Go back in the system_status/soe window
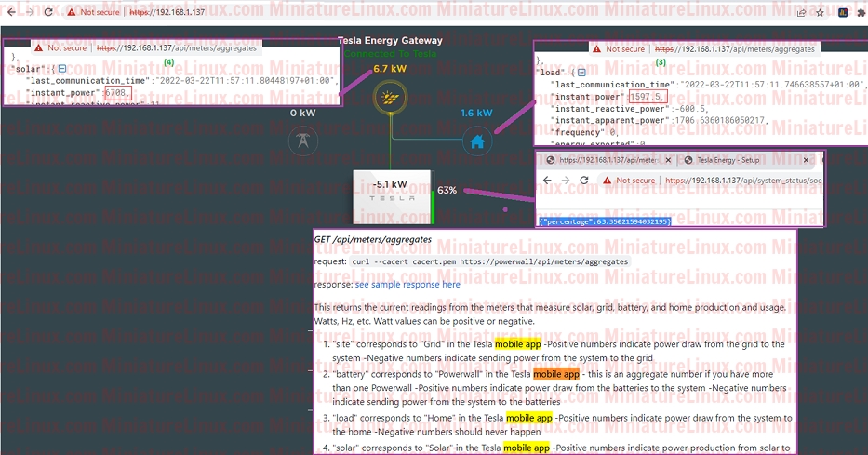 547,181
